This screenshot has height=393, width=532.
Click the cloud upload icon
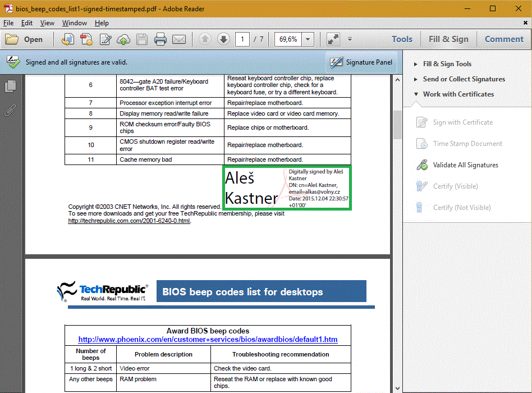123,39
